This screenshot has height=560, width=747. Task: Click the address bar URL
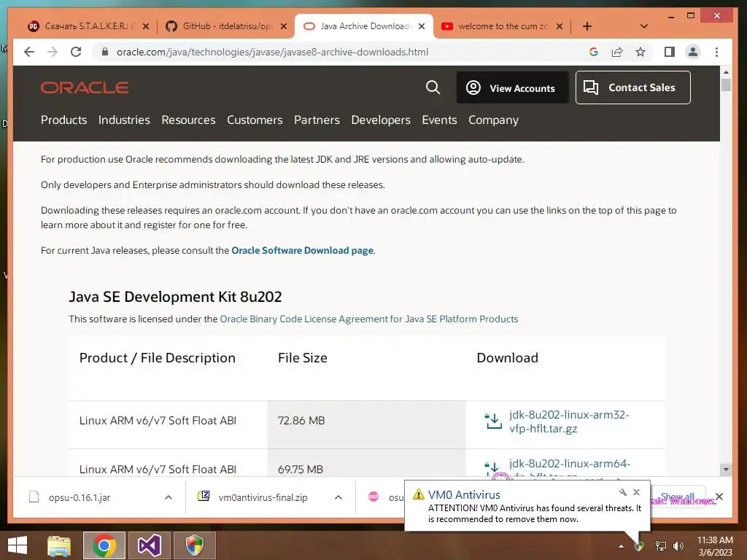click(273, 52)
